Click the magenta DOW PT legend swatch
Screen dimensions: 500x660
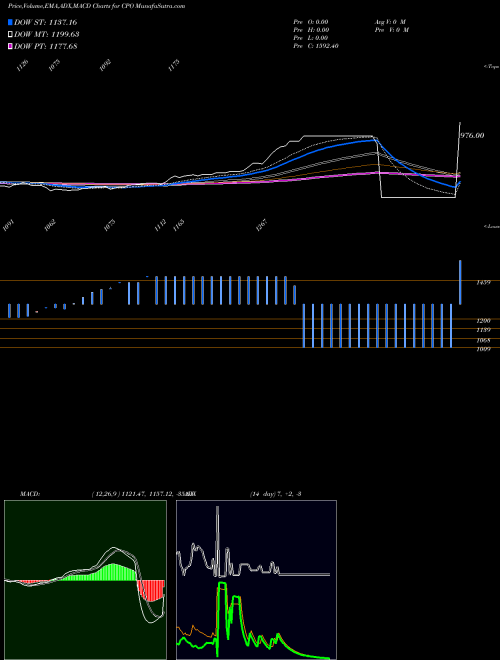[10, 47]
